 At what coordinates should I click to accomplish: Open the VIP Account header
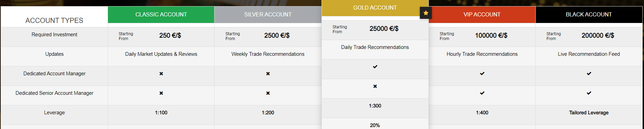(482, 15)
